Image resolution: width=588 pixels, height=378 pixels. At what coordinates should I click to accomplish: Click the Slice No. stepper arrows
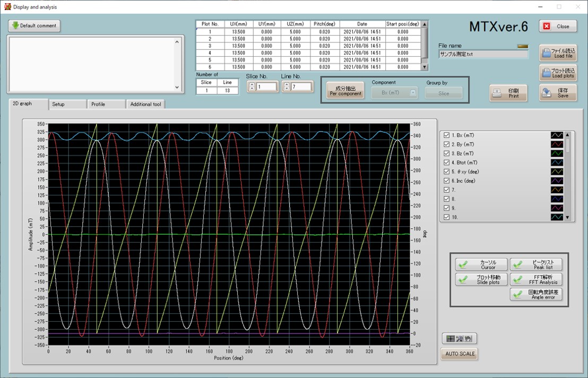pyautogui.click(x=252, y=87)
